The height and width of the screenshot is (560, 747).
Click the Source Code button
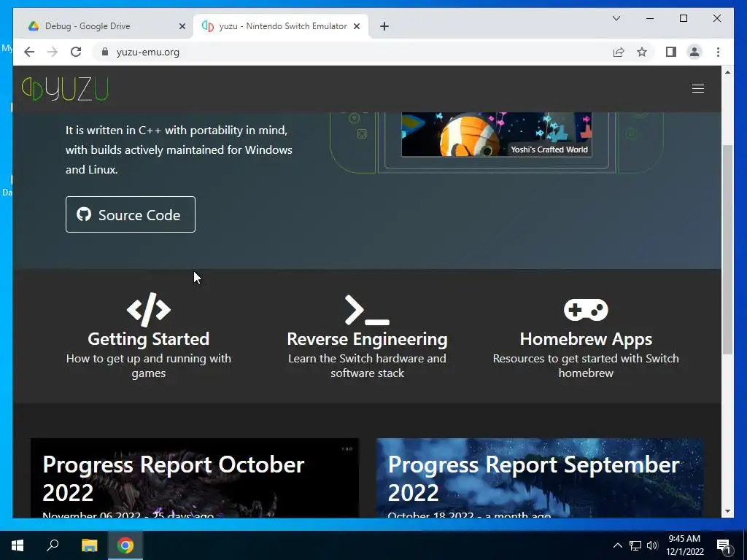pos(131,214)
